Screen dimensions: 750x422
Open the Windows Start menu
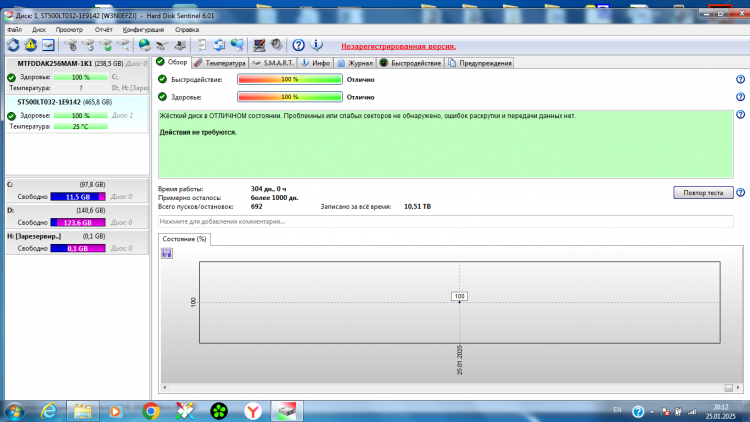click(x=15, y=411)
